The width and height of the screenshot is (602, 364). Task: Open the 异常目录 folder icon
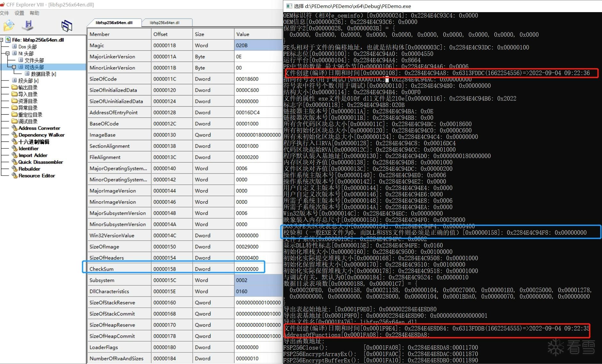coord(14,108)
